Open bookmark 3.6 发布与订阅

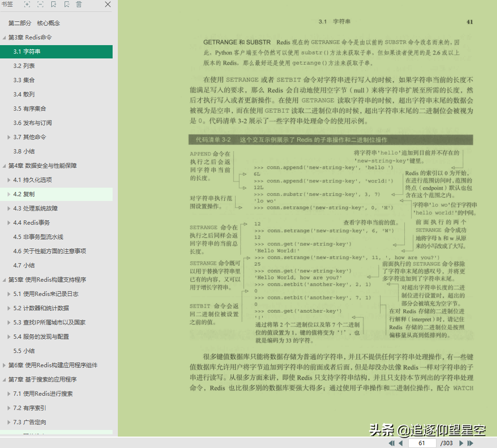coord(33,123)
